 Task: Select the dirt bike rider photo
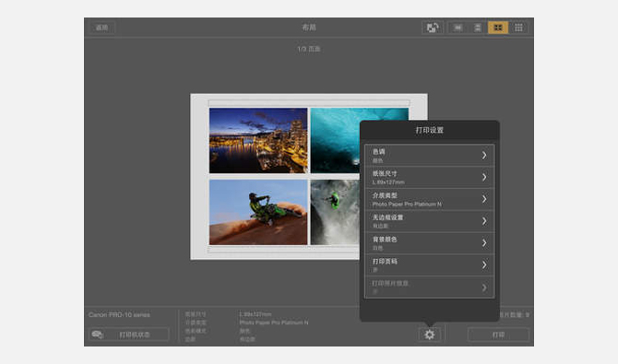tap(258, 212)
